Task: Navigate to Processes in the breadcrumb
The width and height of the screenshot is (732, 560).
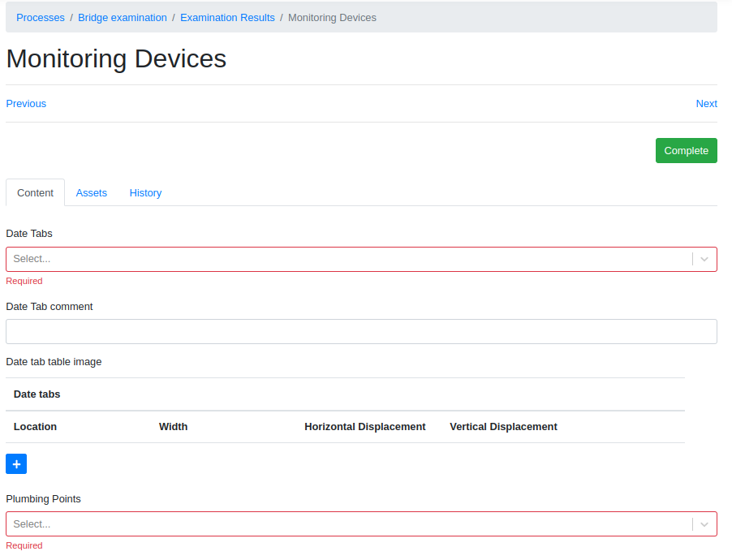Action: [x=41, y=18]
